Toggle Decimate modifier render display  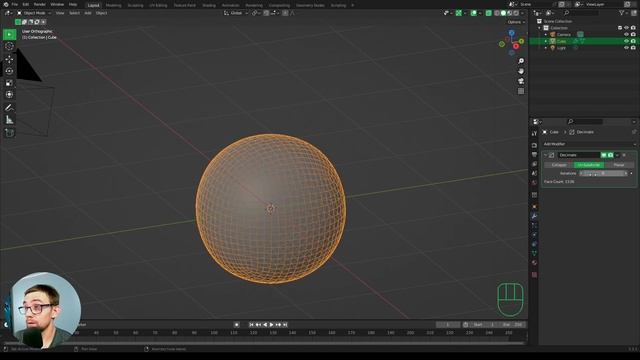tap(611, 155)
